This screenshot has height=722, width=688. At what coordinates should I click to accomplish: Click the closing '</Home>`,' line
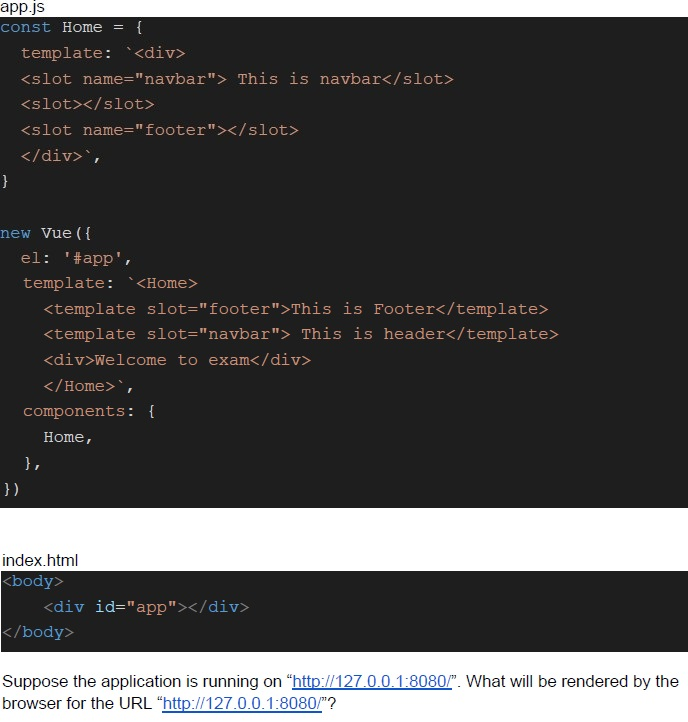pos(88,386)
